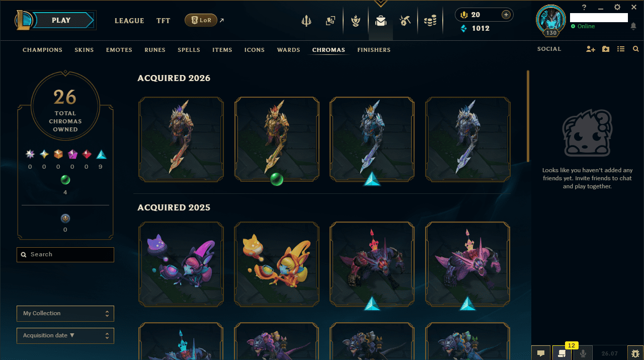
Task: Open the TFT game selector
Action: 163,21
